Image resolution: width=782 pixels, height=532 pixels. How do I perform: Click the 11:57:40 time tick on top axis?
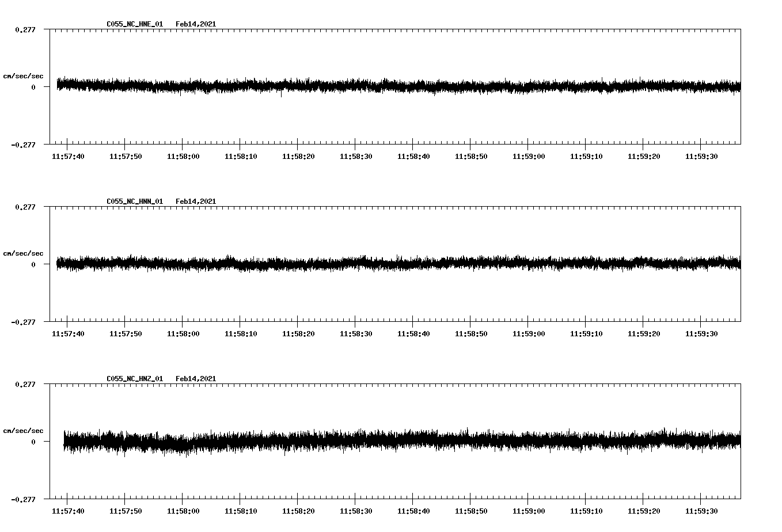[68, 155]
